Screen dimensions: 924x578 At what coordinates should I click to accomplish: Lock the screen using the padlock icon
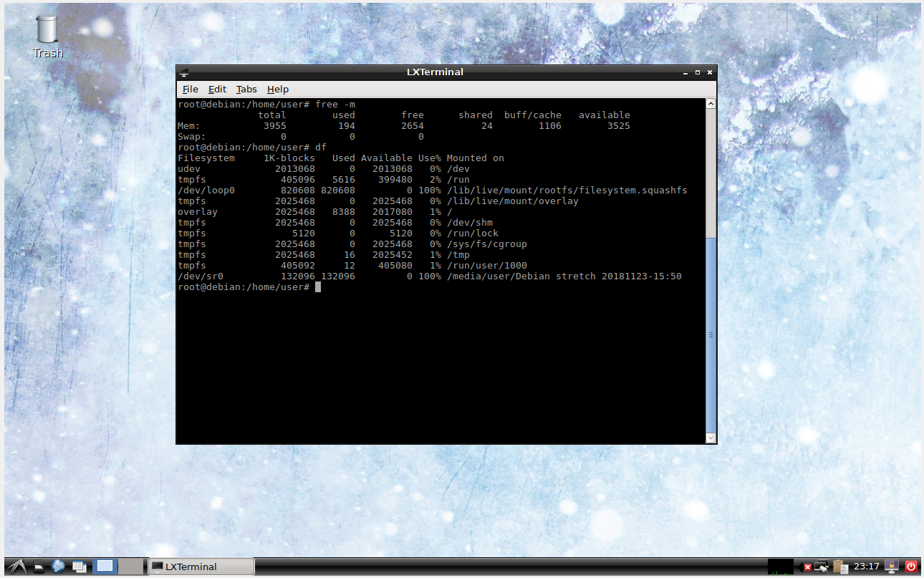(x=892, y=567)
